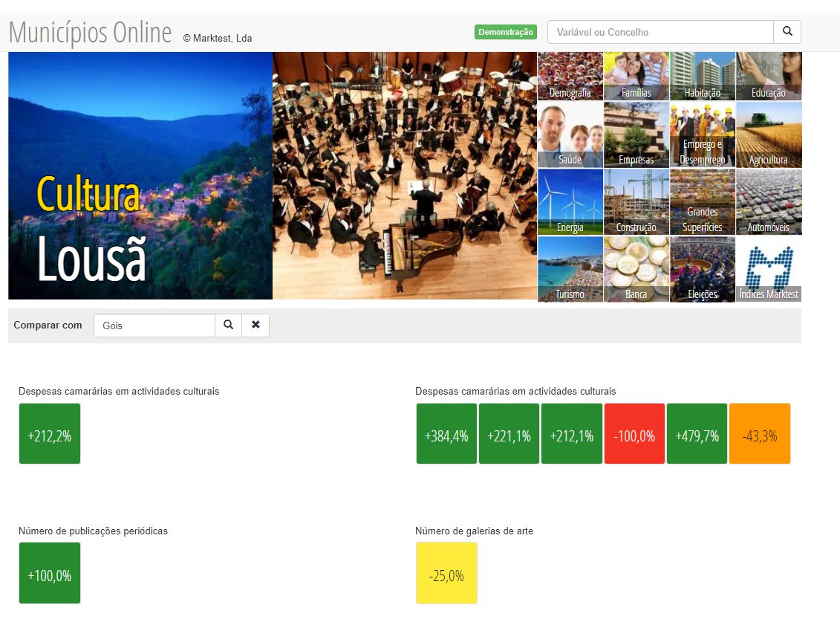
Task: Click the orange -43,3% indicator box
Action: (759, 434)
